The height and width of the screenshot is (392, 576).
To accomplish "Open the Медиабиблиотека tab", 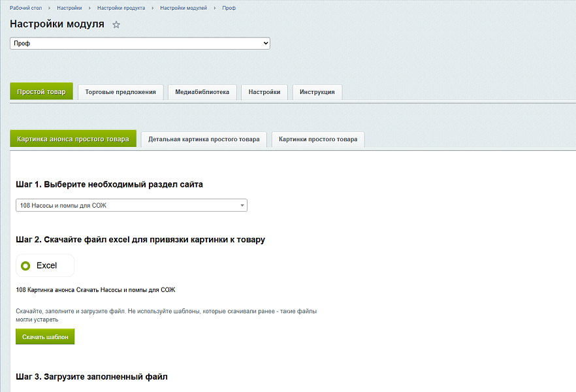I will click(202, 92).
